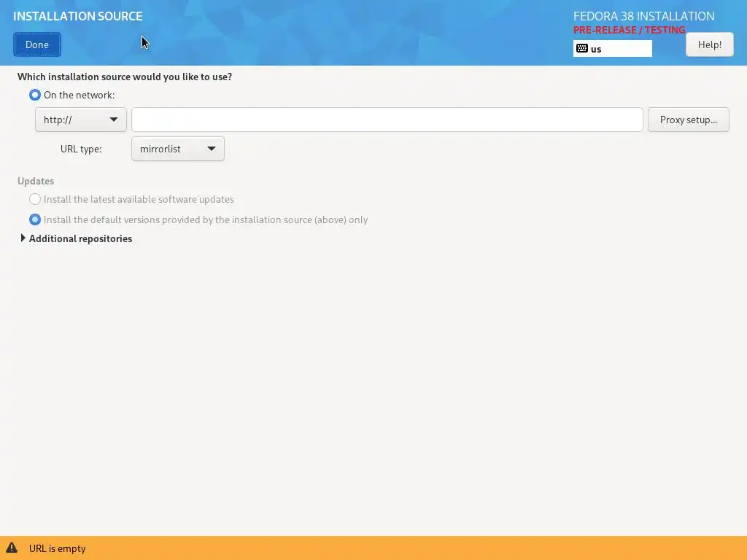
Task: Click the 'Updates' section heading
Action: coord(36,181)
